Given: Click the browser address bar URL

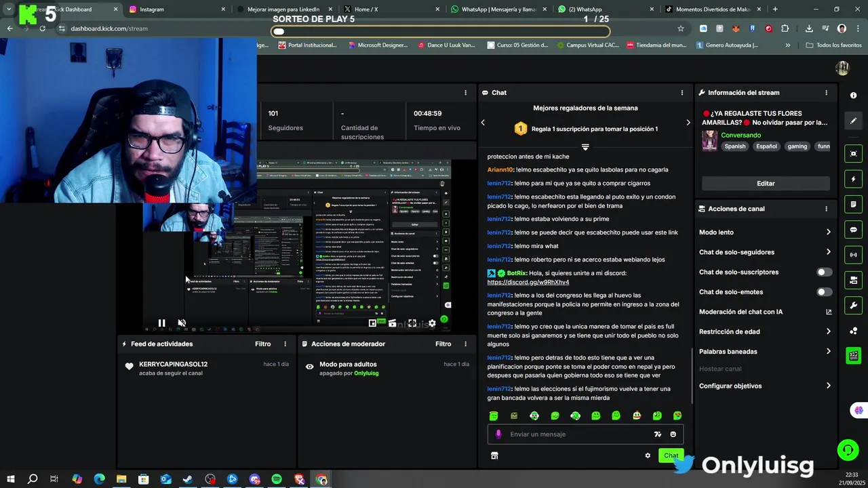Looking at the screenshot, I should [109, 28].
